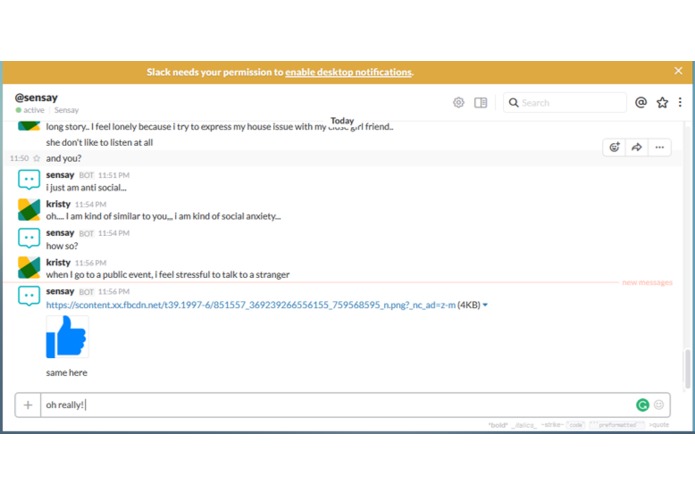The height and width of the screenshot is (494, 695).
Task: Click sensay bot avatar at 11:51 PM
Action: (29, 179)
